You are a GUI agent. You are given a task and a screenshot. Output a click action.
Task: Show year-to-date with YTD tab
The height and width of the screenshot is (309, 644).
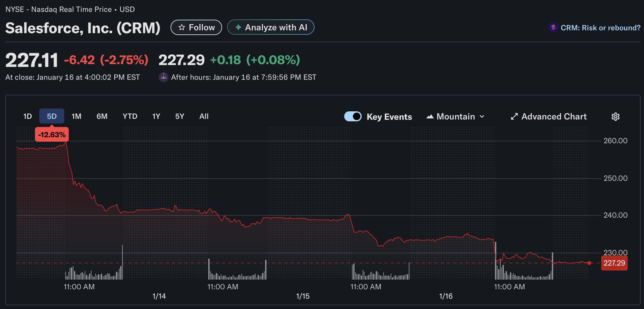tap(130, 116)
